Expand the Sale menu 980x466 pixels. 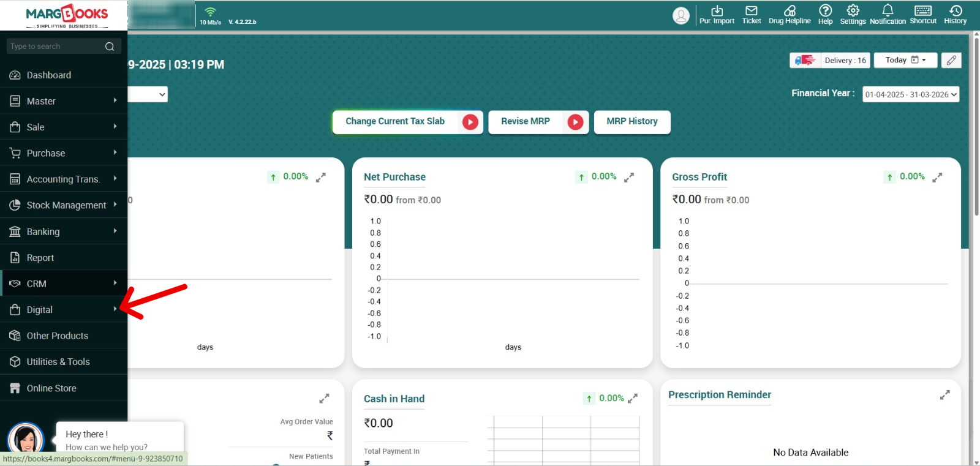tap(64, 127)
